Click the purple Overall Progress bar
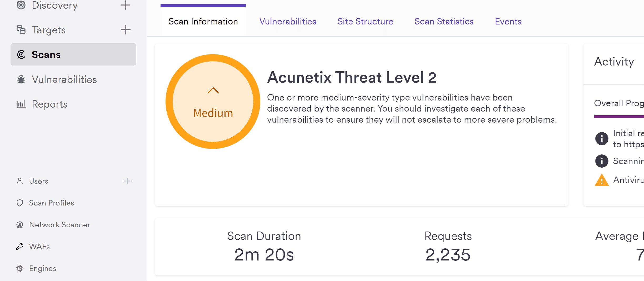Image resolution: width=644 pixels, height=281 pixels. point(618,116)
